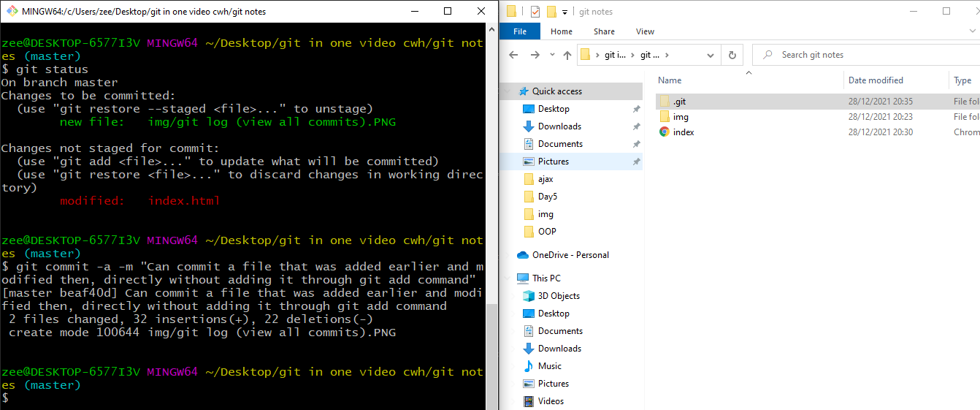This screenshot has width=980, height=410.
Task: Go back with the Explorer back arrow
Action: [x=513, y=55]
